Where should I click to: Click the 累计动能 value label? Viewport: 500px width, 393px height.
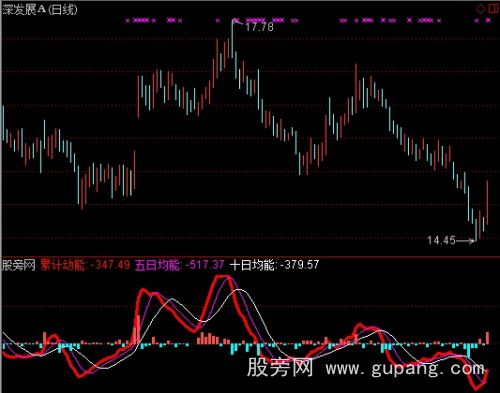85,265
